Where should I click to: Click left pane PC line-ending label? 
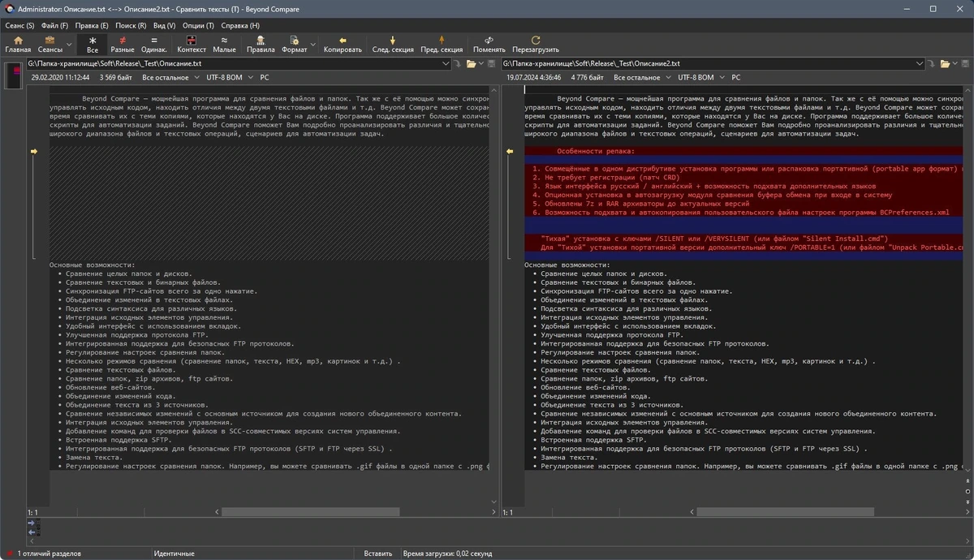point(265,78)
